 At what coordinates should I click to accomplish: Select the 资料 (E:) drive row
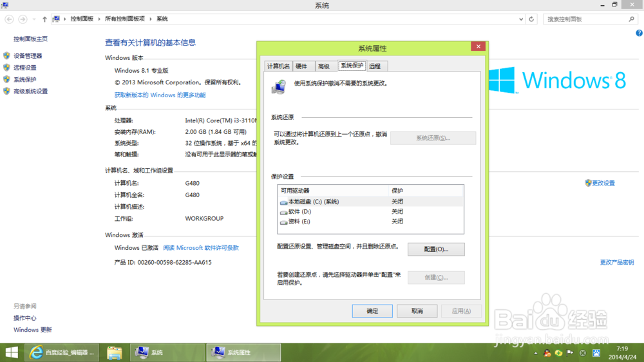[x=370, y=222]
